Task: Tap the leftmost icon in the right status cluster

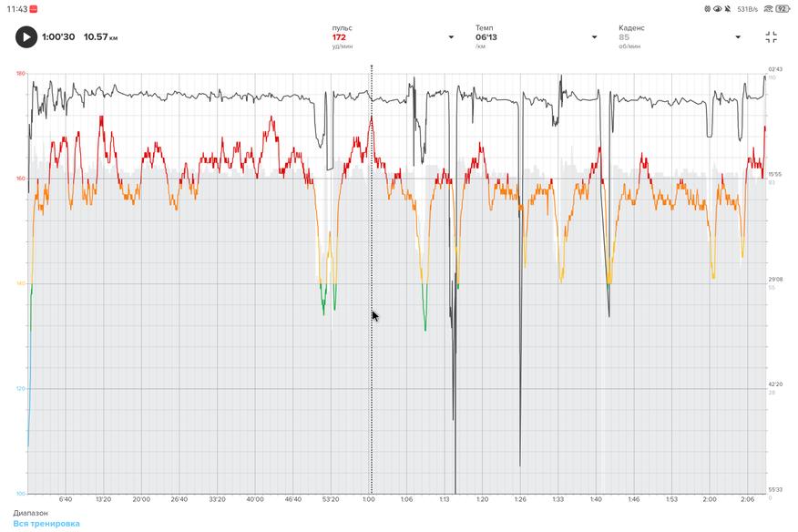Action: (x=708, y=9)
